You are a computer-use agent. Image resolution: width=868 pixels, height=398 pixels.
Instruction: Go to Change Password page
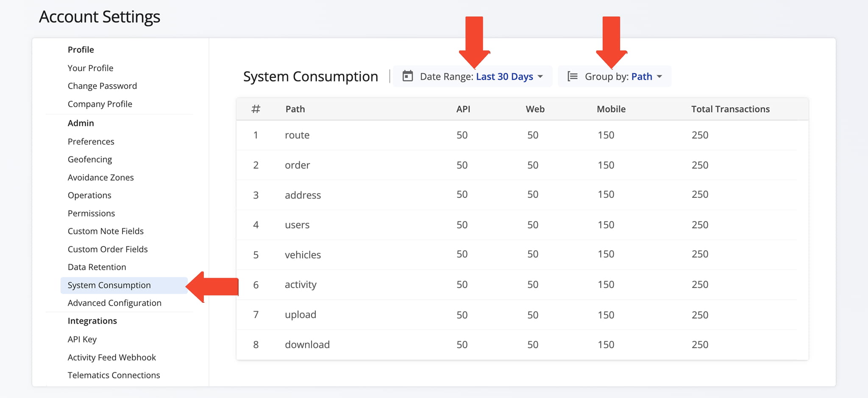[102, 86]
